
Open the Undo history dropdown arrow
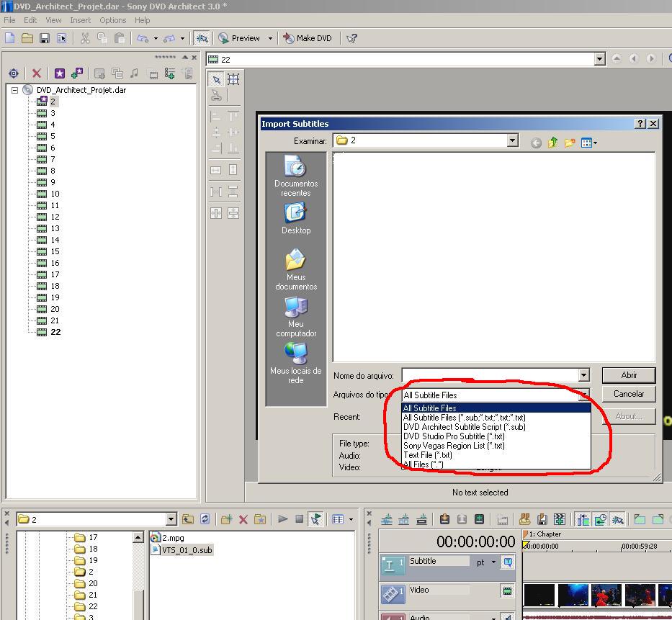coord(156,38)
